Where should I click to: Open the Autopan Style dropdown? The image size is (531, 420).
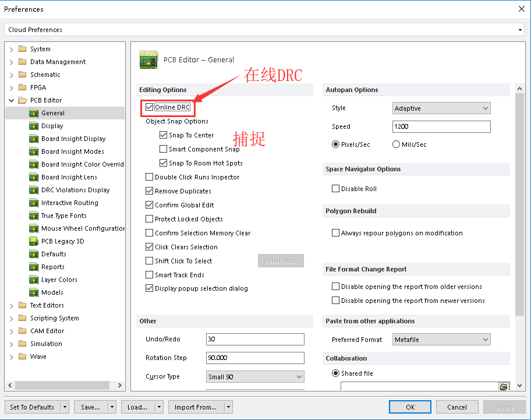[x=485, y=108]
